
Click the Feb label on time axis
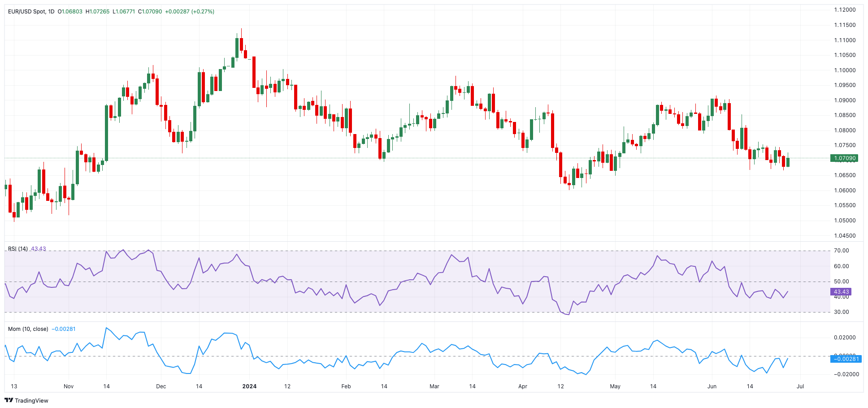pos(346,386)
